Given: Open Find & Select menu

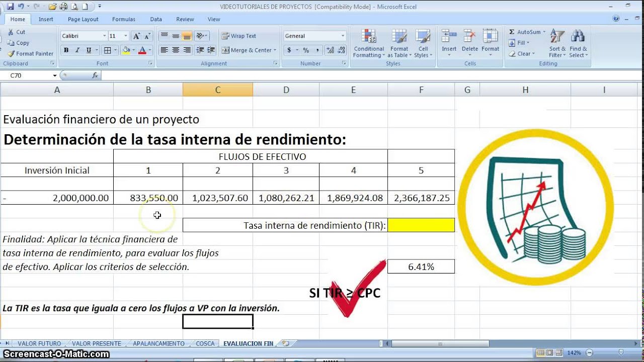Looking at the screenshot, I should pos(578,44).
